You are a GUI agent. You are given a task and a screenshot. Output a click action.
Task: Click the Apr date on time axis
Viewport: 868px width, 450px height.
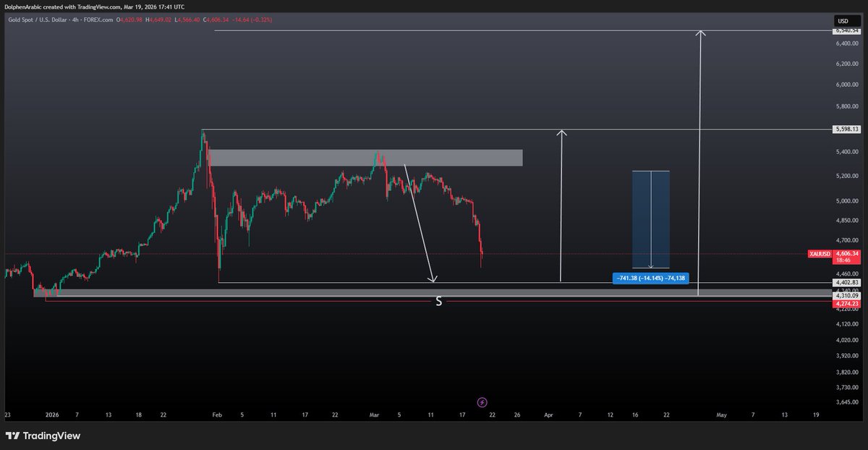(x=548, y=415)
